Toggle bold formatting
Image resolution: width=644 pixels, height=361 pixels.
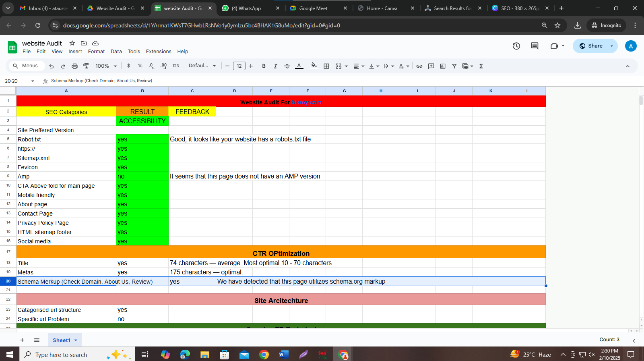click(x=264, y=66)
